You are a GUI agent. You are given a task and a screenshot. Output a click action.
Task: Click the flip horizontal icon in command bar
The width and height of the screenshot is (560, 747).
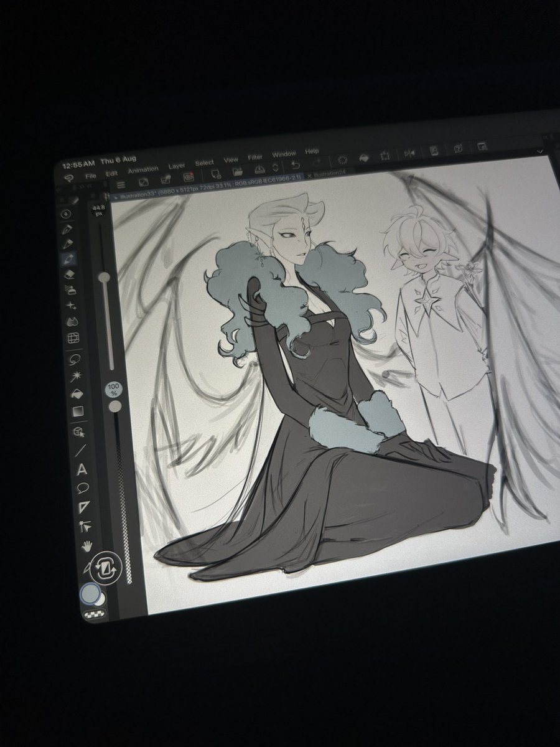click(409, 153)
